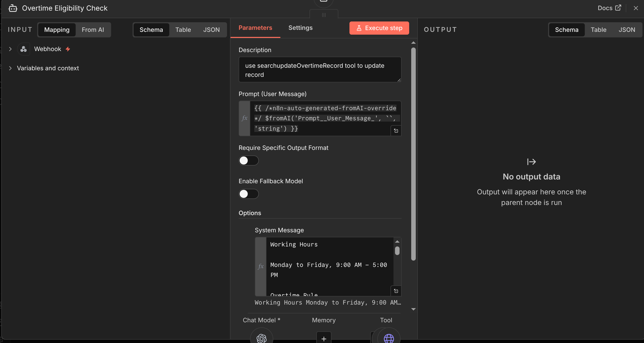644x343 pixels.
Task: Click the scroll-down arrow in Parameters panel
Action: 413,309
